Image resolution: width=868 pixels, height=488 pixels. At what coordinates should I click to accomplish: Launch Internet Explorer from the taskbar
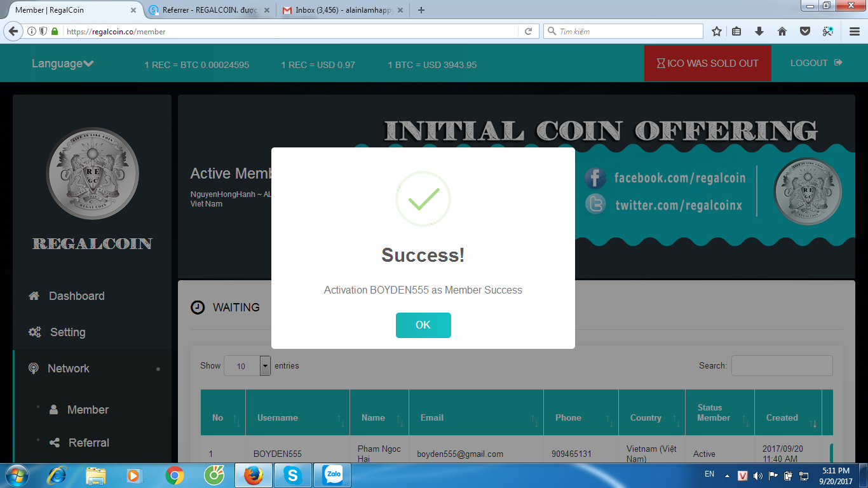pos(57,475)
